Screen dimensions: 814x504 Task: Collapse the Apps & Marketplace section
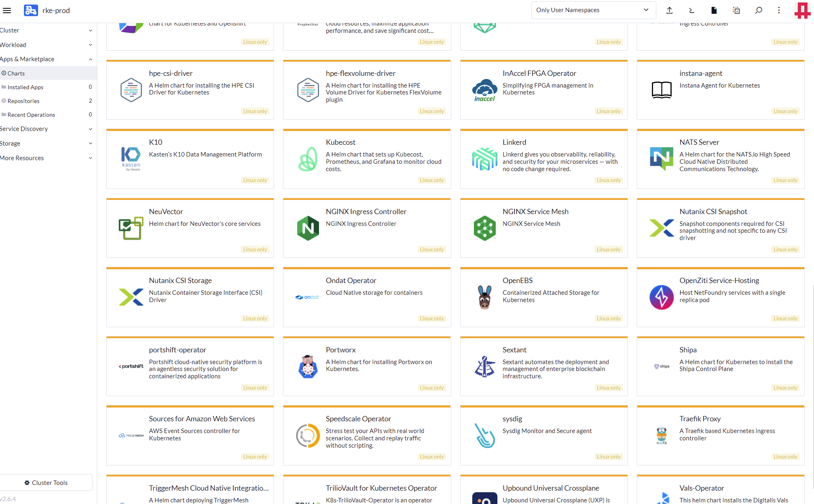47,59
